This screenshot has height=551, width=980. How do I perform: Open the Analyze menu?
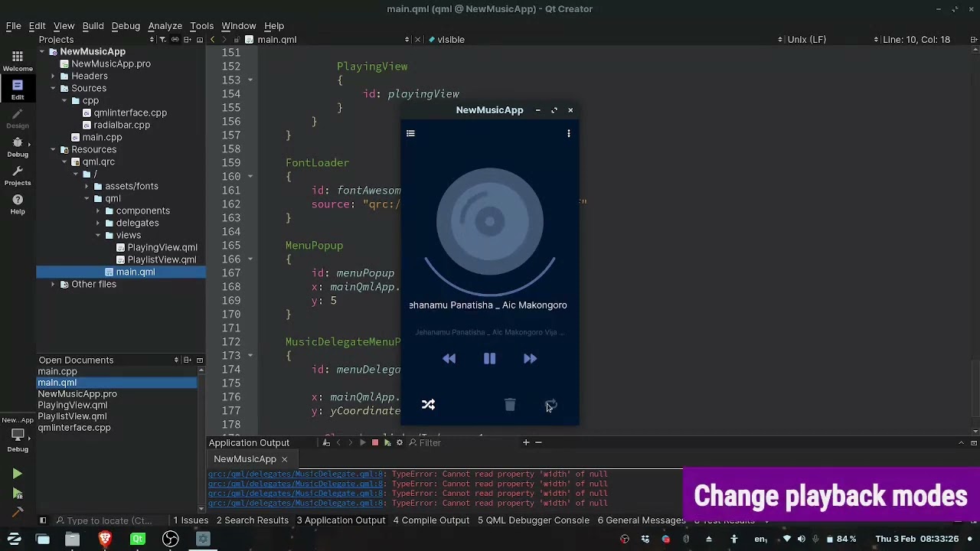[x=165, y=26]
